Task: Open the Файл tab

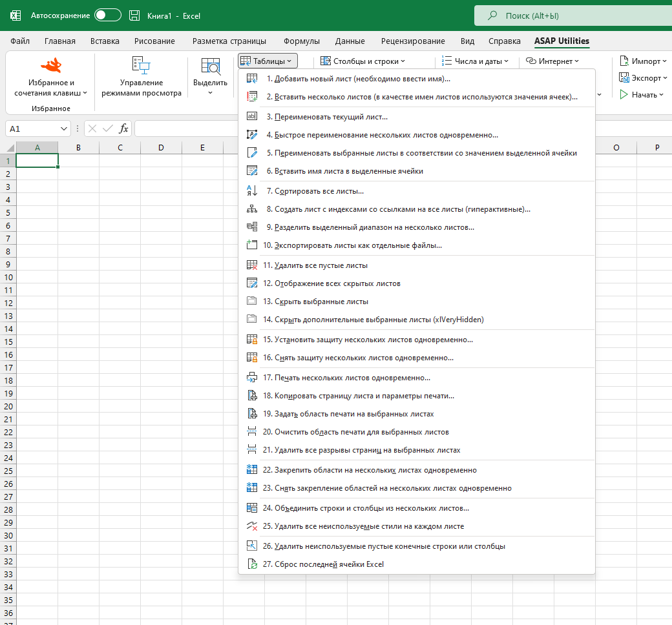Action: pyautogui.click(x=20, y=41)
